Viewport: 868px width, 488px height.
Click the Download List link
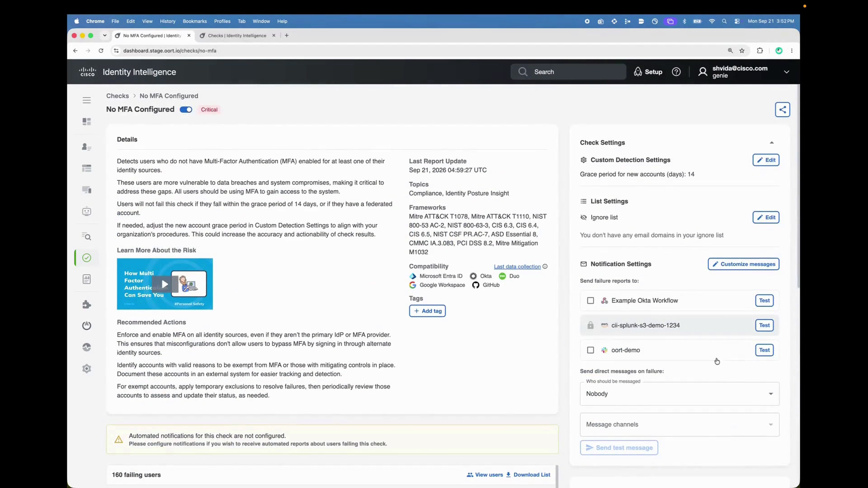pyautogui.click(x=528, y=475)
